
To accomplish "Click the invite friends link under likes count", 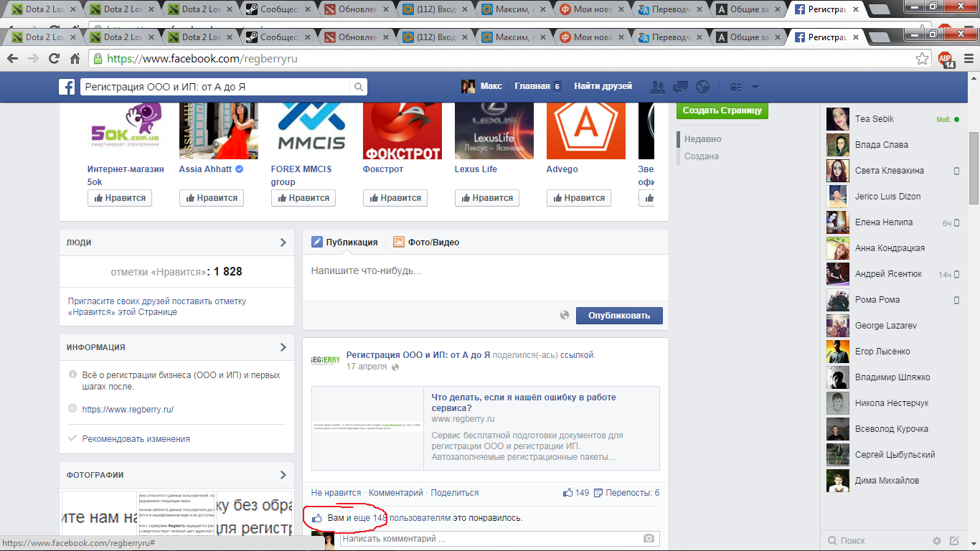I will pos(157,307).
